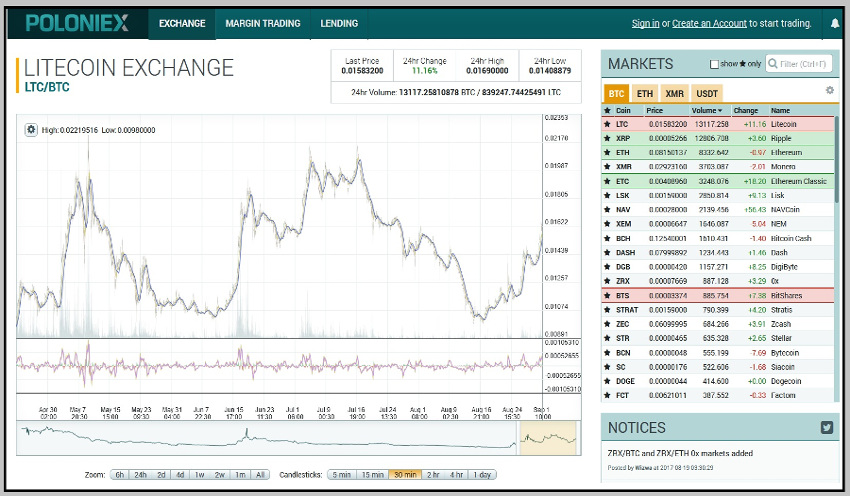The height and width of the screenshot is (496, 850).
Task: Open Twitter icon in Notices panel
Action: tap(827, 428)
